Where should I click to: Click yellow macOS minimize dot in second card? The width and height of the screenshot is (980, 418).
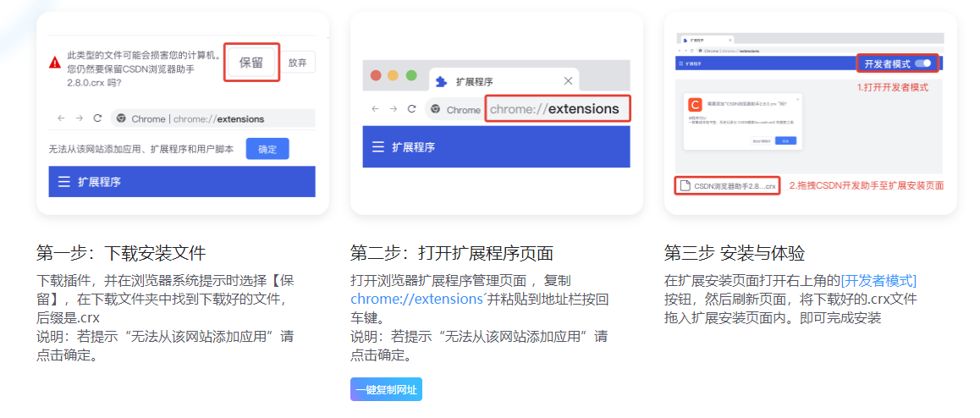394,75
